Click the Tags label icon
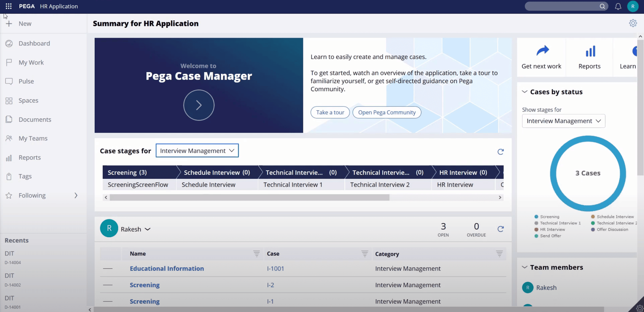 point(9,177)
